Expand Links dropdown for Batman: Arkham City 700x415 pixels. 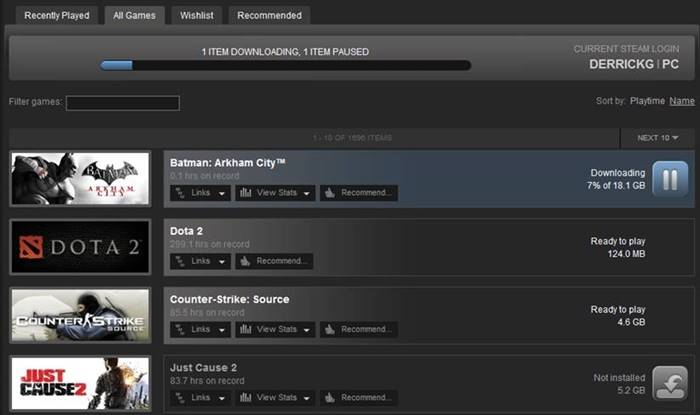[200, 193]
